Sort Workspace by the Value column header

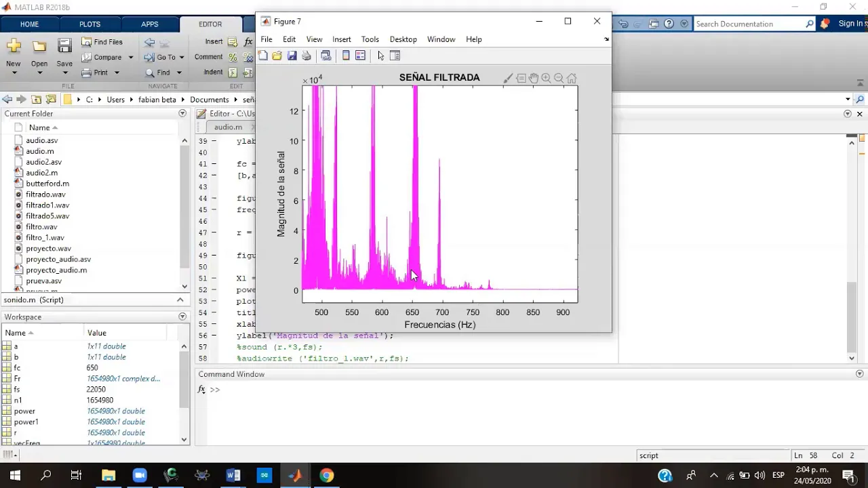tap(97, 333)
